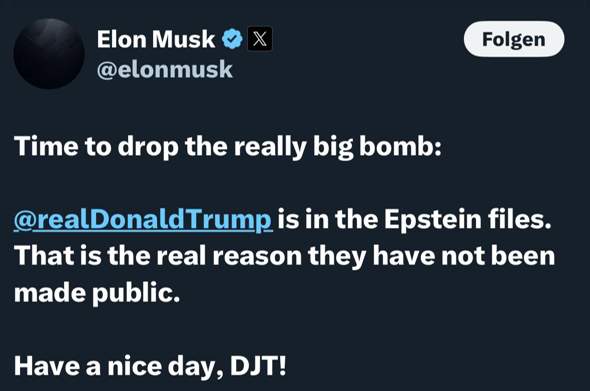Click the word "Time" starting the tweet
Image resolution: width=590 pixels, height=391 pixels.
pos(46,146)
